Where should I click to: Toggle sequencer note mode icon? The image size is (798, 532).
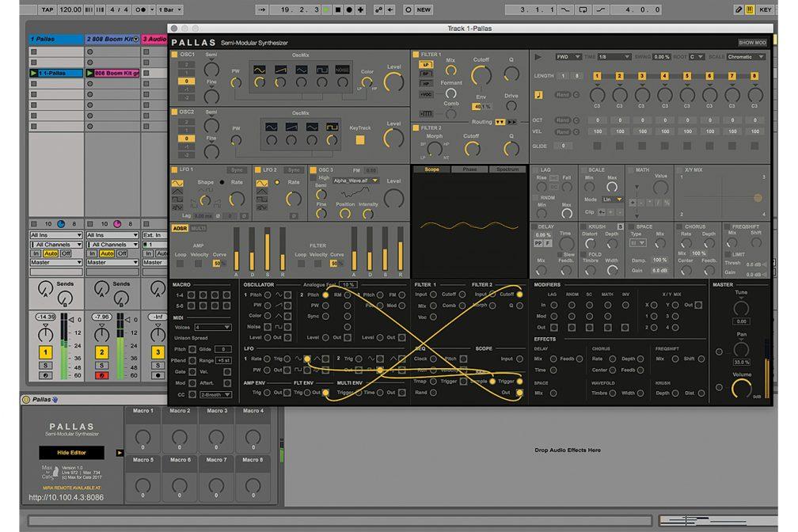(538, 95)
